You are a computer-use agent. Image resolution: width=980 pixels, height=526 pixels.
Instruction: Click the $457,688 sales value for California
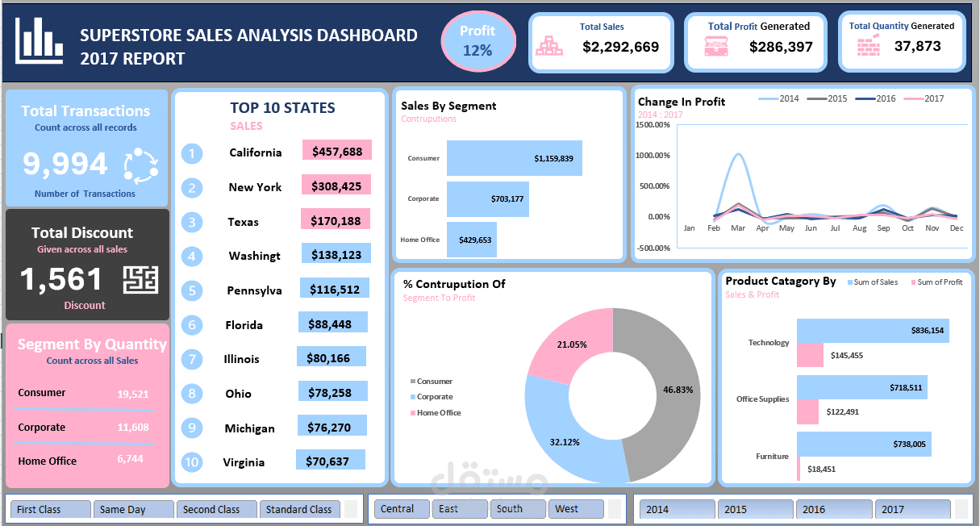click(x=336, y=150)
